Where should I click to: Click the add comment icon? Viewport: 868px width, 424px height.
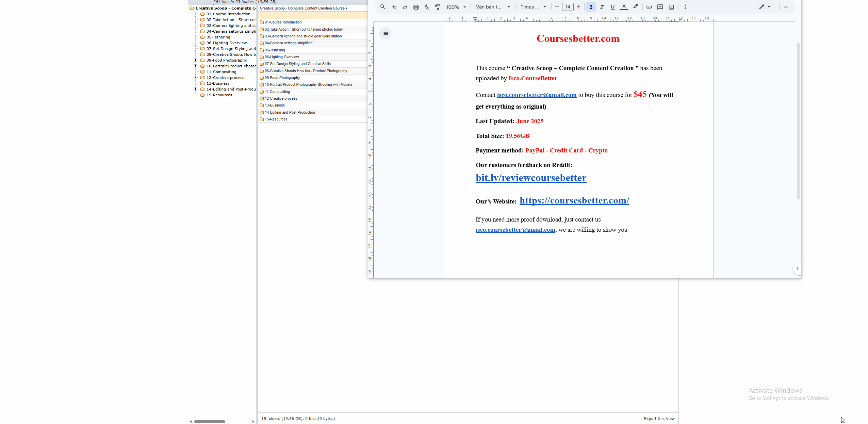[x=660, y=7]
